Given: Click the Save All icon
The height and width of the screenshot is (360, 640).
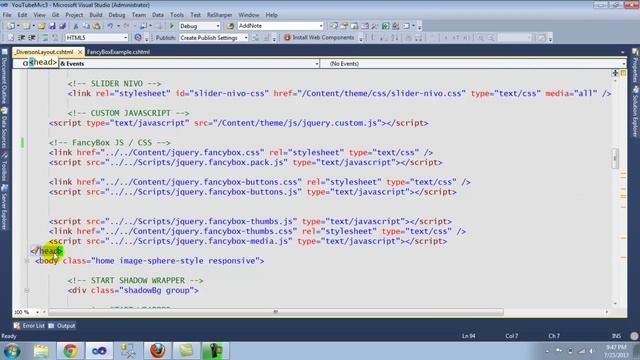Looking at the screenshot, I should pos(62,26).
